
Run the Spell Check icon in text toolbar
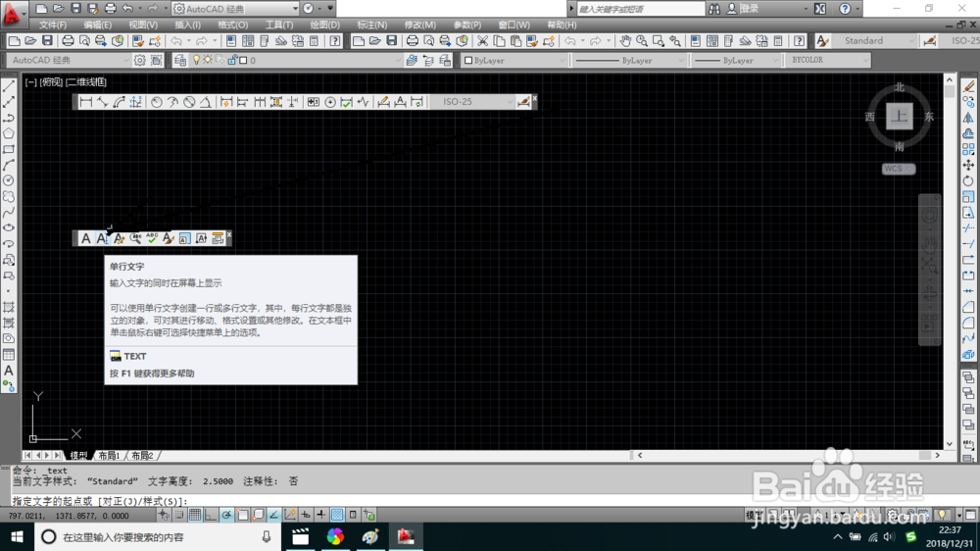[152, 238]
